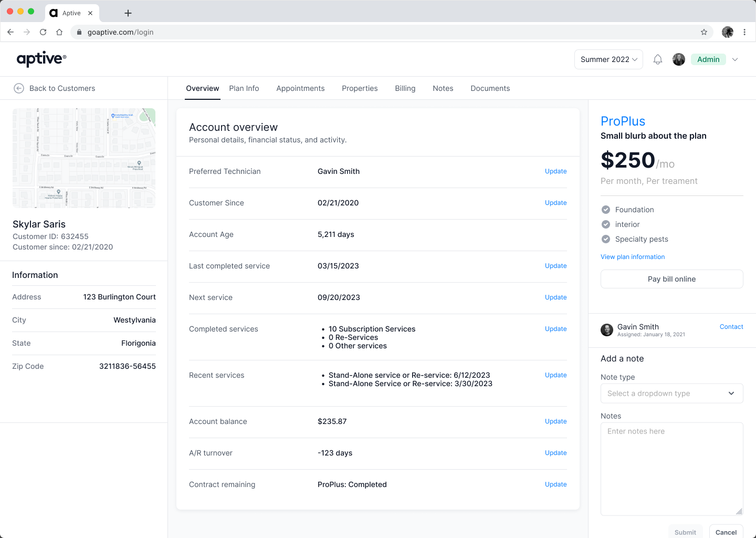Click the Pay bill online button
Screen dimensions: 756x538
(x=672, y=279)
